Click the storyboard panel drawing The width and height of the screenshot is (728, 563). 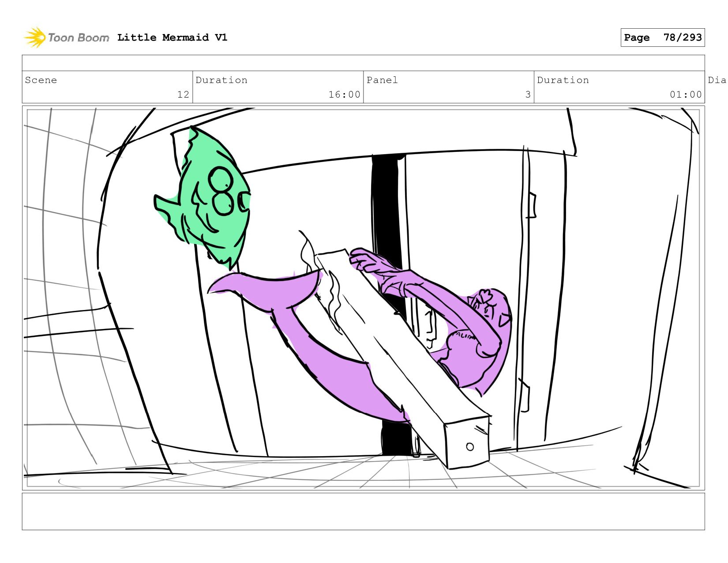363,298
